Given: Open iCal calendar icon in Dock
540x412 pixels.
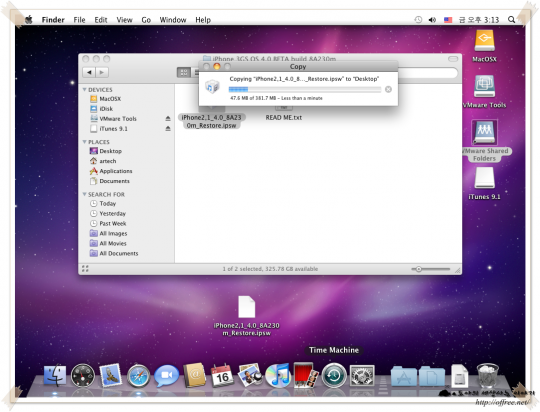Looking at the screenshot, I should point(222,375).
